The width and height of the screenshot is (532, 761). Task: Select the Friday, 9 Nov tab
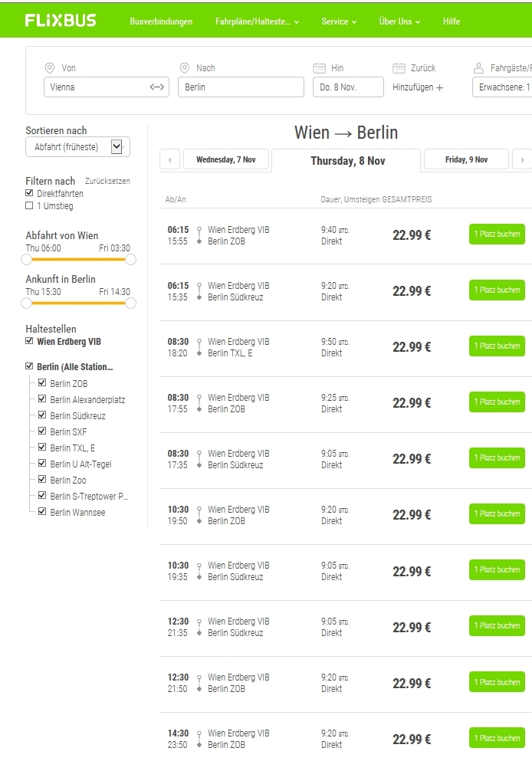tap(466, 159)
